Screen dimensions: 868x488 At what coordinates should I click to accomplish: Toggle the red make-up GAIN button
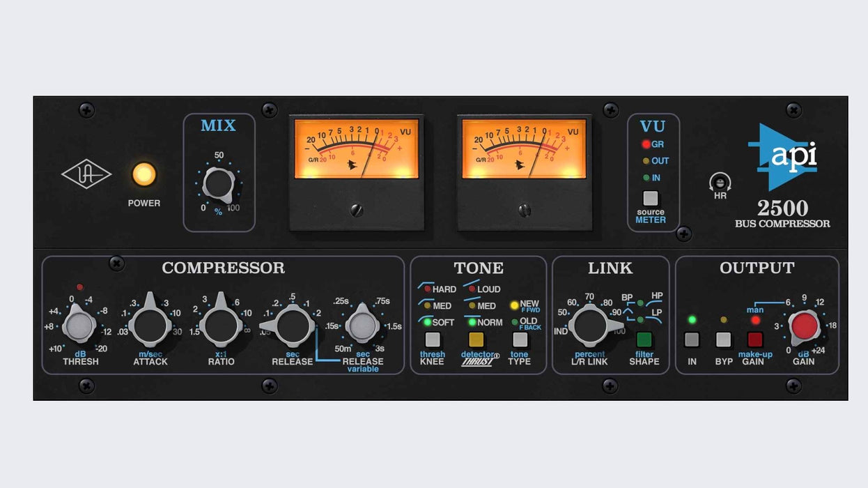pos(755,340)
